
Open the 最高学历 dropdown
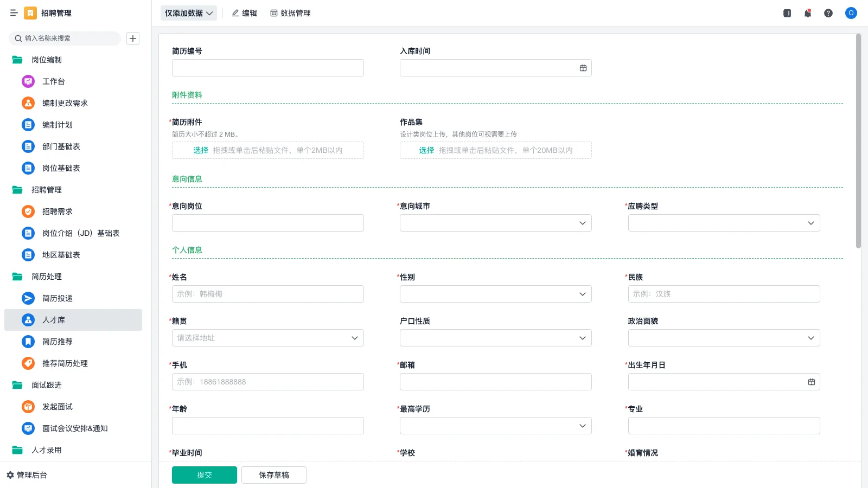(582, 426)
